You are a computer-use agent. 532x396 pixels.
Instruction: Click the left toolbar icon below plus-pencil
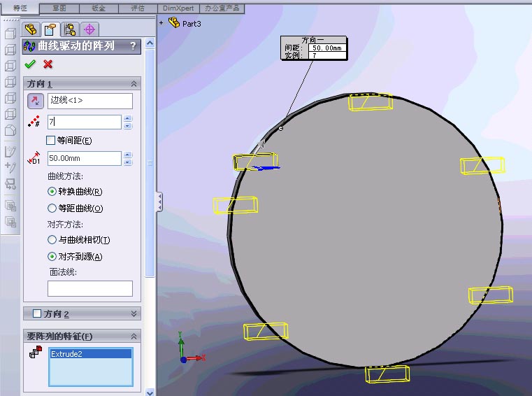pos(10,184)
